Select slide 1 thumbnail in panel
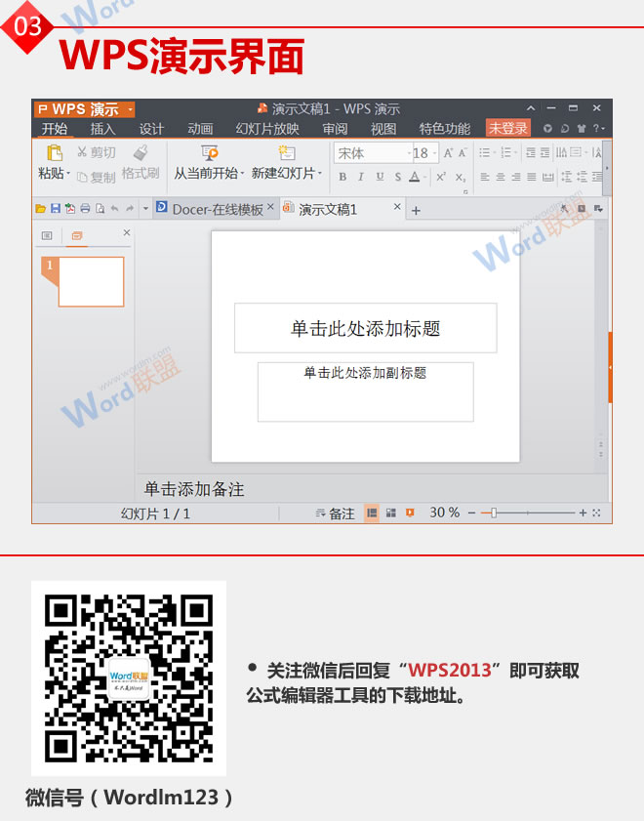644x821 pixels. coord(91,282)
